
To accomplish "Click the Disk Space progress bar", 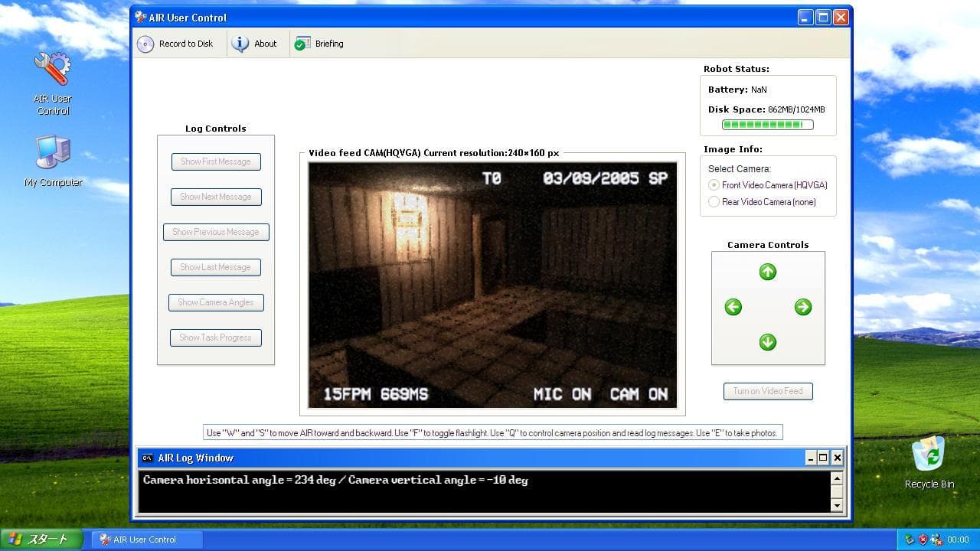I will point(768,125).
